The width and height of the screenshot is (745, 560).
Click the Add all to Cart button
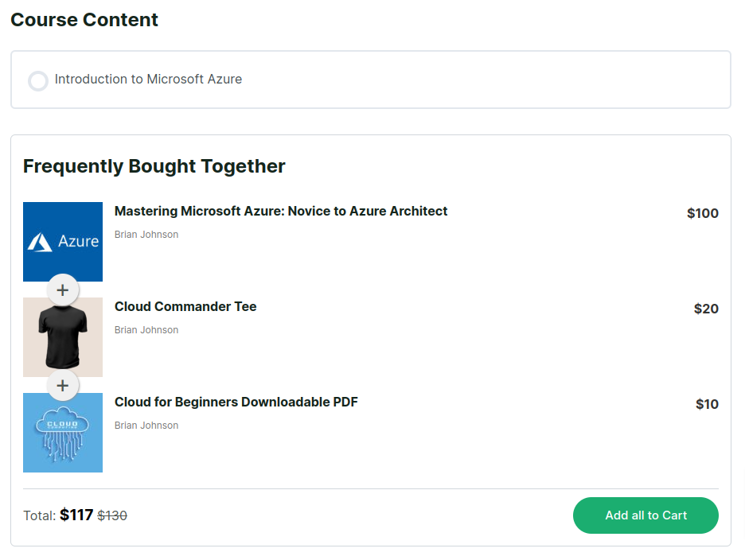pyautogui.click(x=646, y=515)
